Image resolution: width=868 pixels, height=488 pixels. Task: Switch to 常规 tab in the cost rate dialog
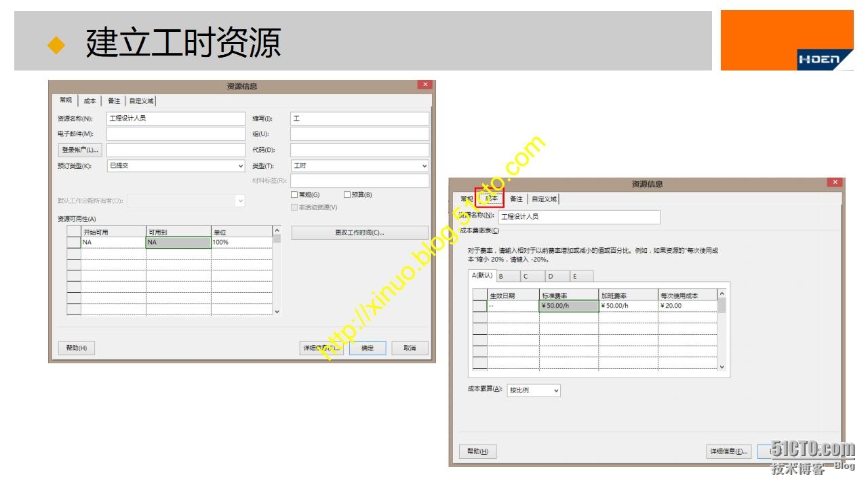pyautogui.click(x=466, y=199)
